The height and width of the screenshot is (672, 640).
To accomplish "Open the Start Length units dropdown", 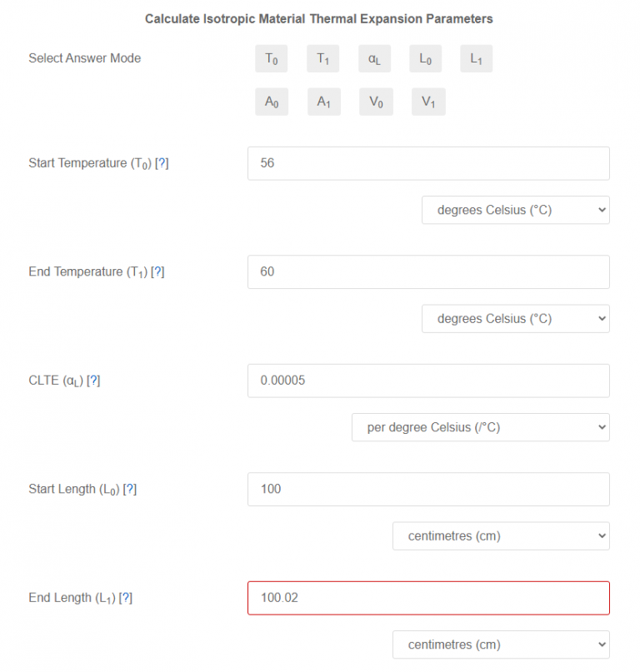I will tap(500, 535).
